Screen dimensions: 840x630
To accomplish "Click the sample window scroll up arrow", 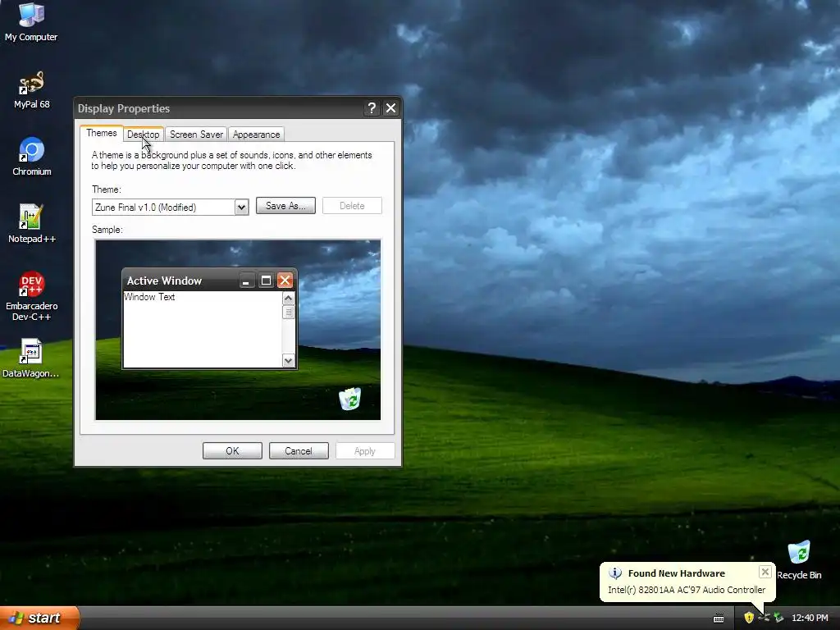I will (288, 299).
